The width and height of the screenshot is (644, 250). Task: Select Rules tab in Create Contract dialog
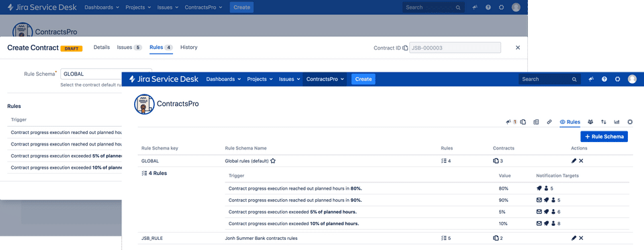161,47
